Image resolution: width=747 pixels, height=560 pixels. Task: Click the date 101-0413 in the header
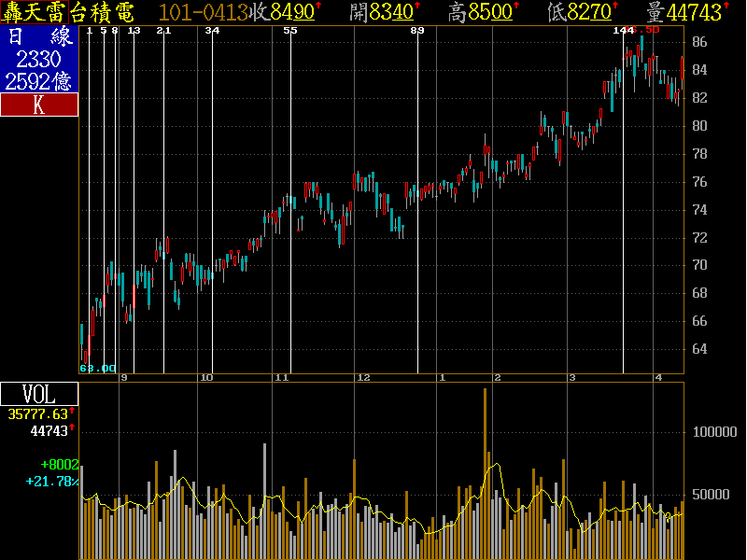coord(204,12)
